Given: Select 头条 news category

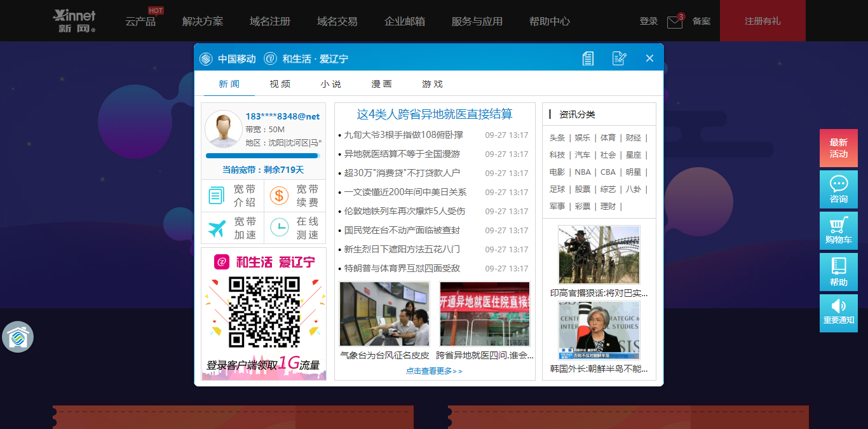Looking at the screenshot, I should coord(557,138).
